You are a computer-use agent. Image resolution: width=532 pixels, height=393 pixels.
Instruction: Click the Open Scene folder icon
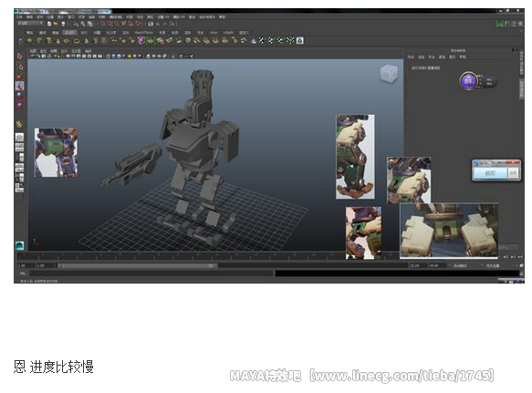[x=56, y=24]
